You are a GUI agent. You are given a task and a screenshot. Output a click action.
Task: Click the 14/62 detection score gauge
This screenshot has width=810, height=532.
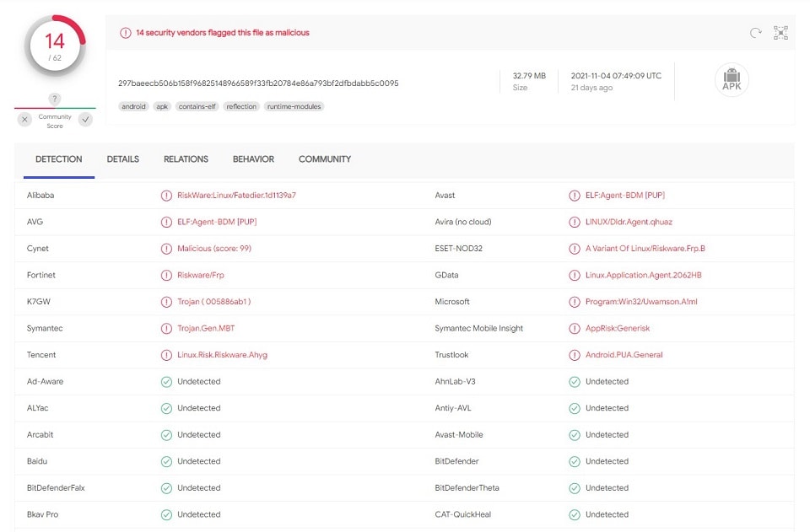(55, 46)
